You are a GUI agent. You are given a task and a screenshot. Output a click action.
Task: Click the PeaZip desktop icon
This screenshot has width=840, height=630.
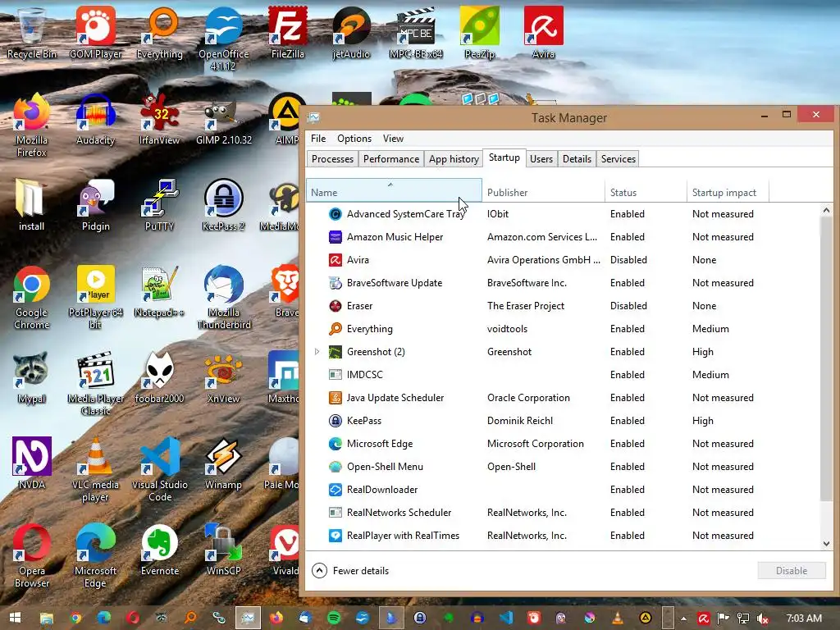[x=479, y=32]
